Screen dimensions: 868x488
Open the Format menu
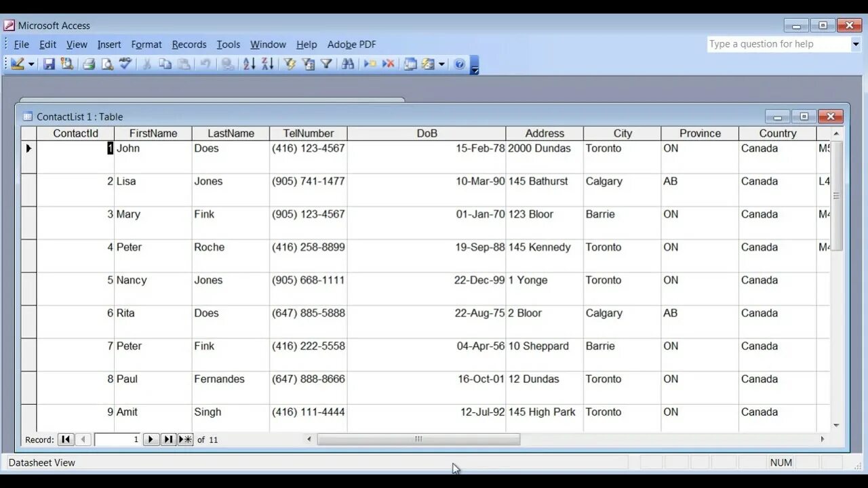click(146, 44)
